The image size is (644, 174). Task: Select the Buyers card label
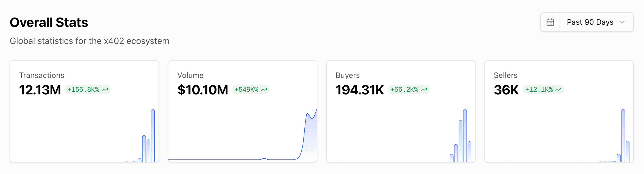tap(348, 75)
